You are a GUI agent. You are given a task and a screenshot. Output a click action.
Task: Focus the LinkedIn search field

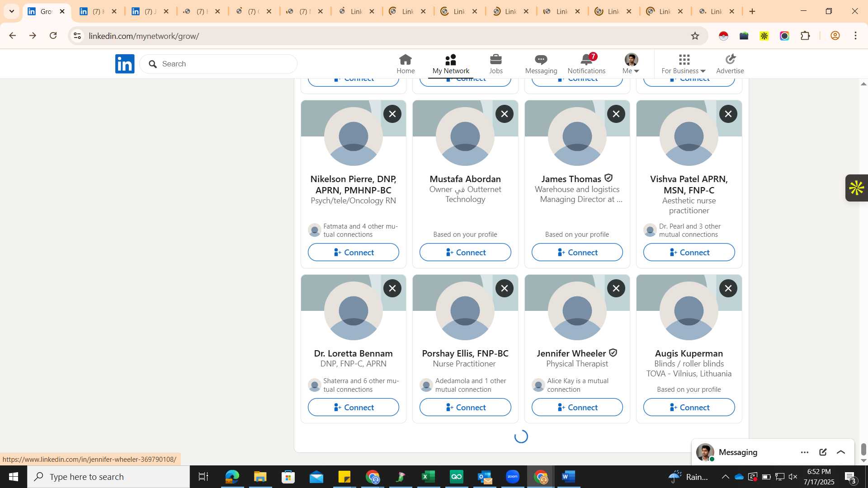(x=218, y=64)
